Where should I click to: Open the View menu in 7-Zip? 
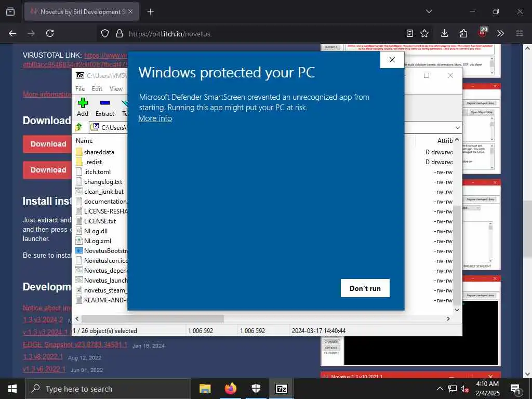[x=116, y=89]
